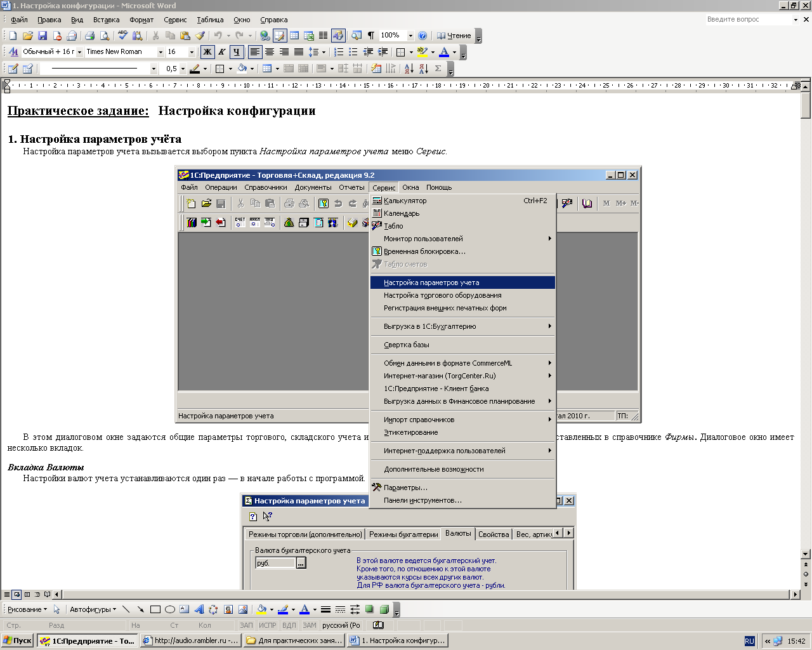Image resolution: width=812 pixels, height=650 pixels.
Task: Open the line style dropdown
Action: (x=154, y=69)
